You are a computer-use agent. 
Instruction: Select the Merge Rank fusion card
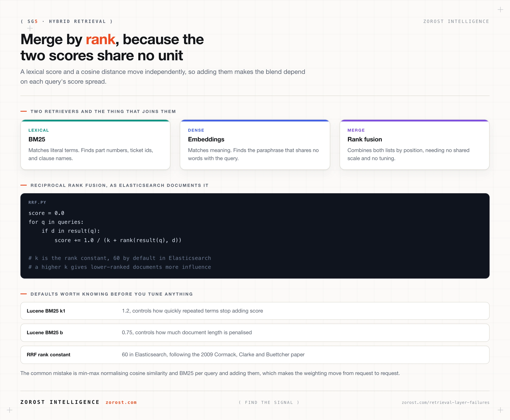click(415, 145)
